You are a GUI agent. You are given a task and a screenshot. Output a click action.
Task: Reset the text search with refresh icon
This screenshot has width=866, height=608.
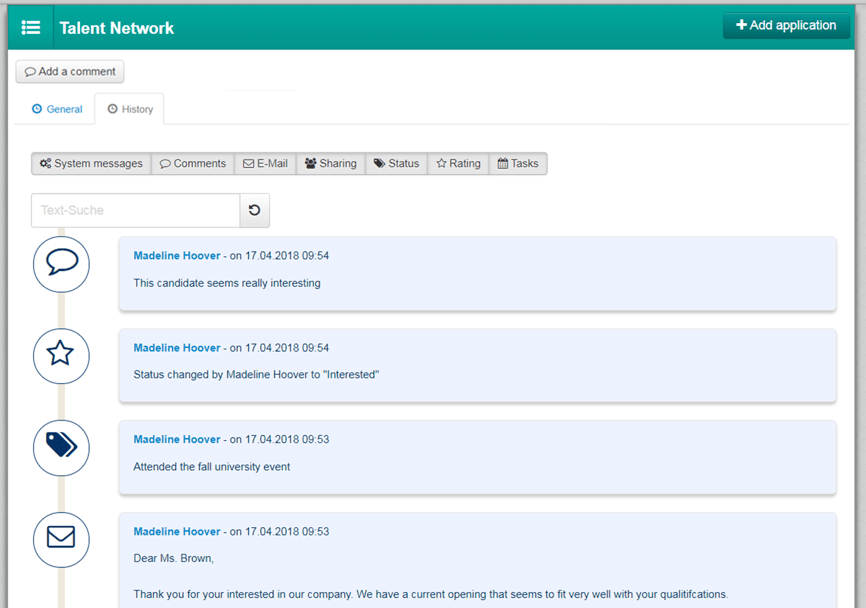click(254, 211)
